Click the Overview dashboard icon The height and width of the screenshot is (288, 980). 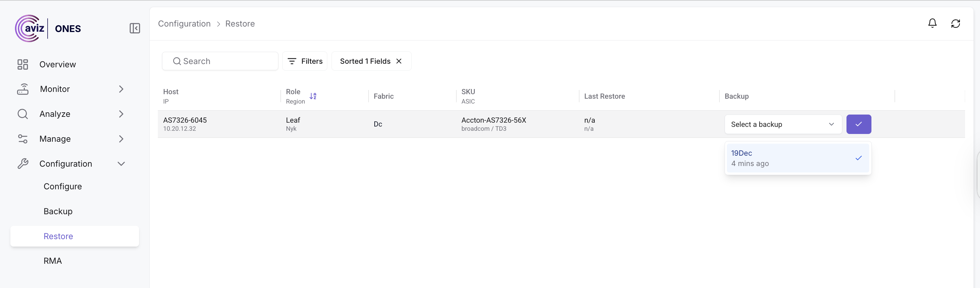coord(22,65)
